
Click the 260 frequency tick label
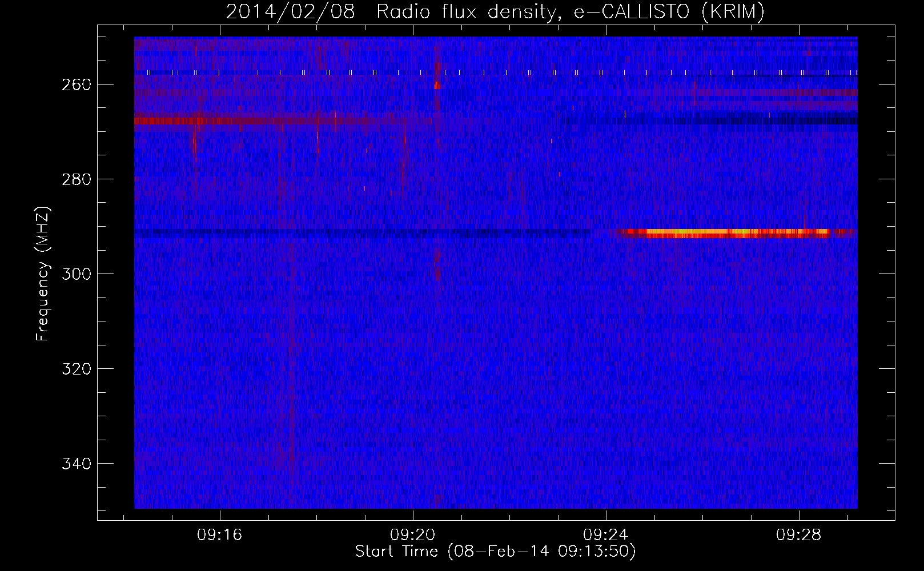(76, 85)
